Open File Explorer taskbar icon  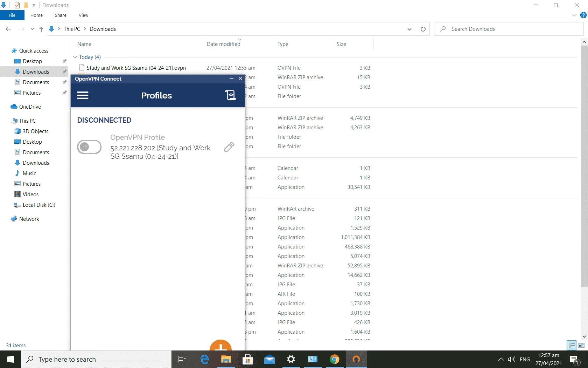pos(226,359)
